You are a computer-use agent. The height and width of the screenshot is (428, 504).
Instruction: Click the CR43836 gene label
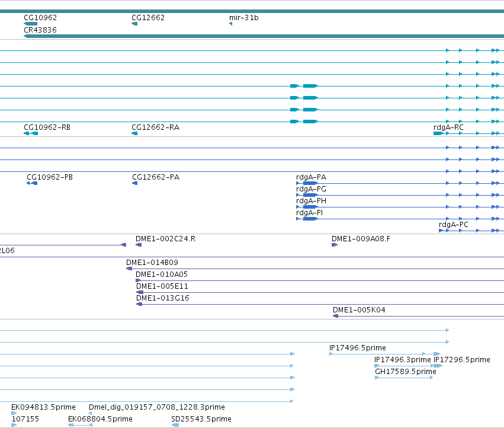pos(40,30)
